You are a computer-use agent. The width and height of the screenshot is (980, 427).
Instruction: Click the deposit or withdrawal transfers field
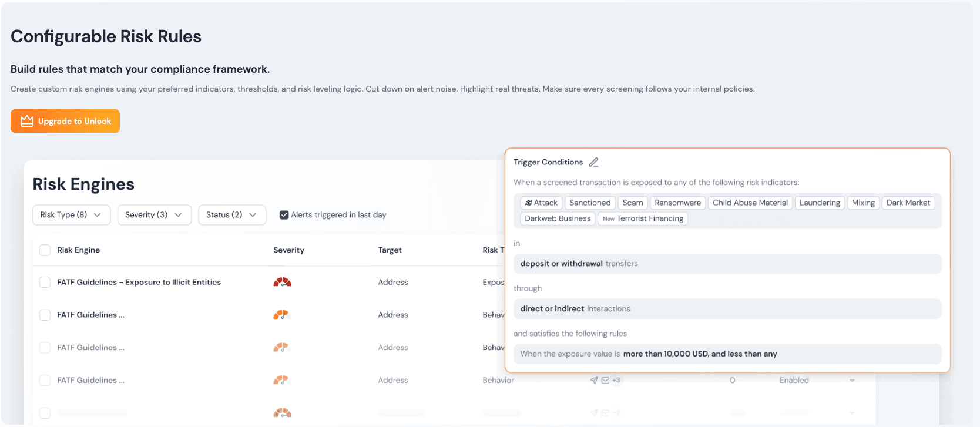[x=727, y=264]
